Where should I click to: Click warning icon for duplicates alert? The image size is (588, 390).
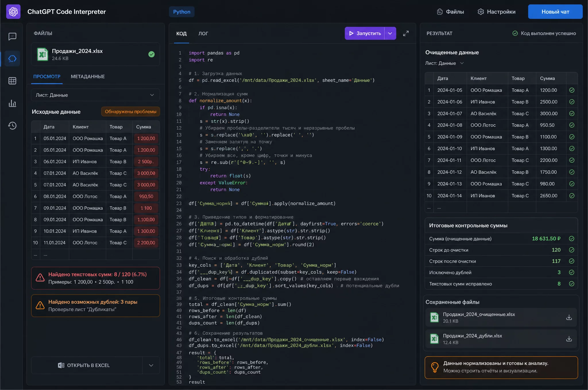pos(40,305)
